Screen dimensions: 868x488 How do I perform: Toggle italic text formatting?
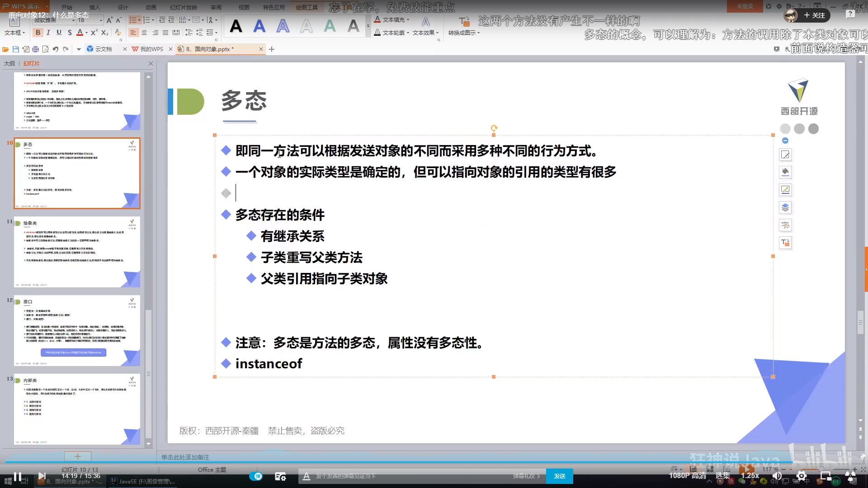coord(48,33)
